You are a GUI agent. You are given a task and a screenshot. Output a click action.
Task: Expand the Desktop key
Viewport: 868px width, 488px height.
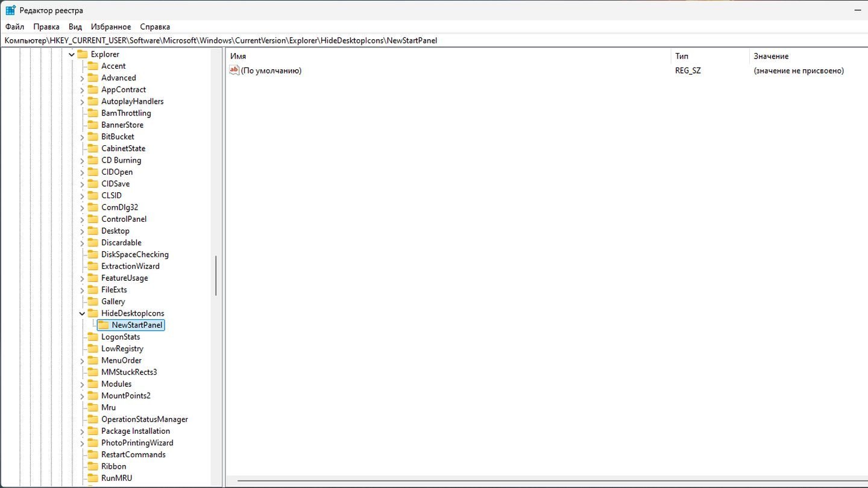coord(82,231)
